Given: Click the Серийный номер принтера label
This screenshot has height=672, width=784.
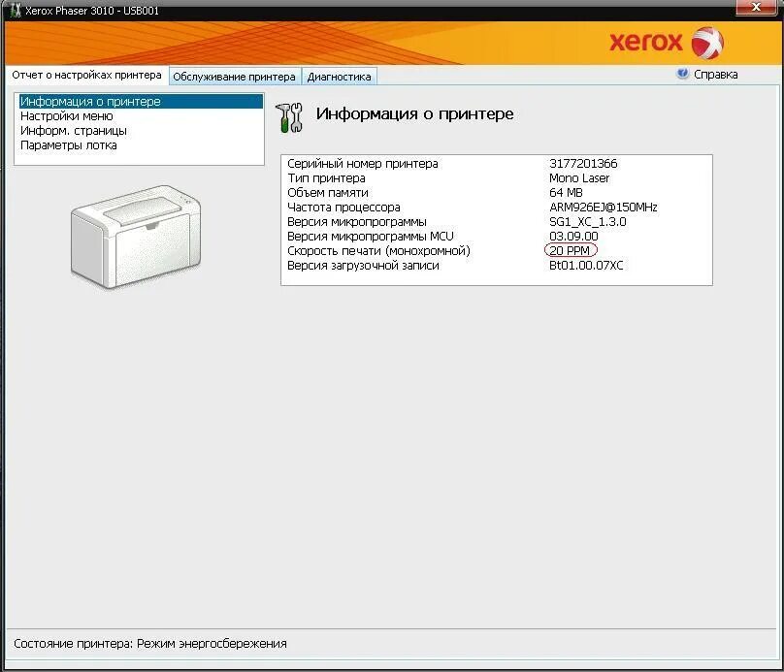Looking at the screenshot, I should (363, 163).
